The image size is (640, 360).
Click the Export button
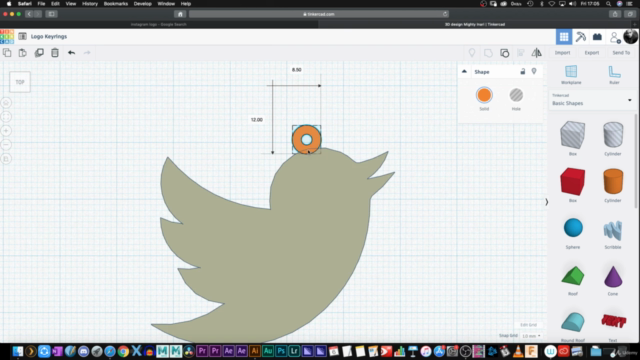pyautogui.click(x=591, y=53)
